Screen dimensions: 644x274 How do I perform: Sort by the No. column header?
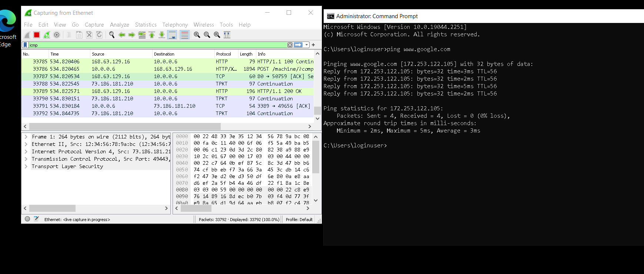[x=35, y=54]
